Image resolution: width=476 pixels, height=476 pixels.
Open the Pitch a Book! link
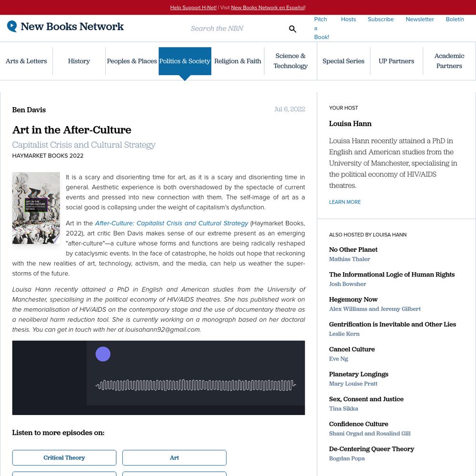click(x=321, y=28)
